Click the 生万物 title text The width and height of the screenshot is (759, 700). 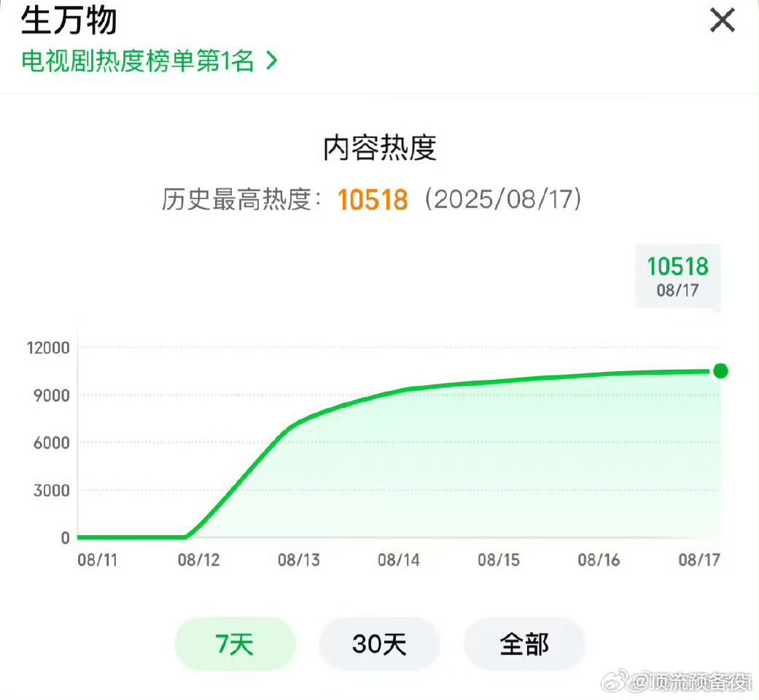[x=69, y=21]
